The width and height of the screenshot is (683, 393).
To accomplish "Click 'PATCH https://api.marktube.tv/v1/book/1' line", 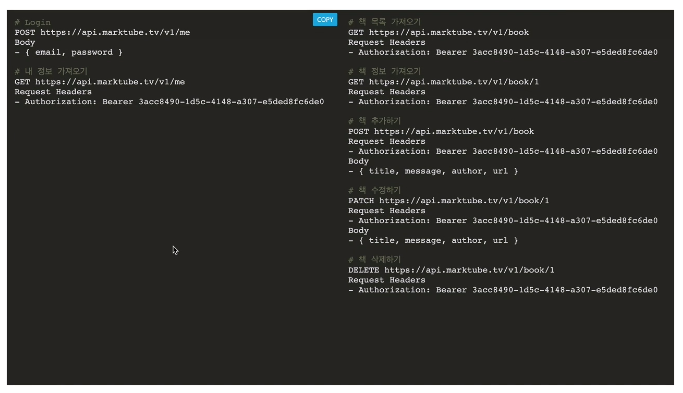I will [x=449, y=201].
